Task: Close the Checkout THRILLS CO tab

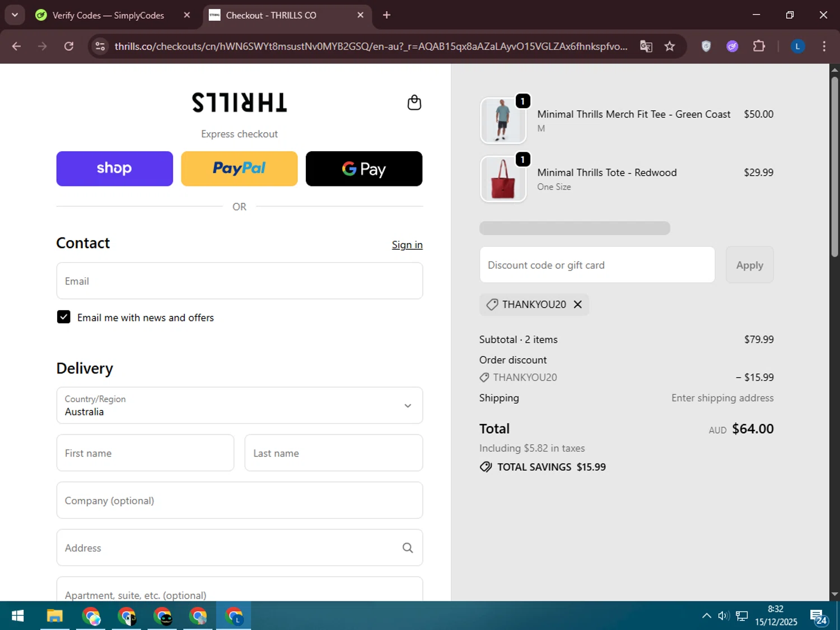Action: point(361,15)
